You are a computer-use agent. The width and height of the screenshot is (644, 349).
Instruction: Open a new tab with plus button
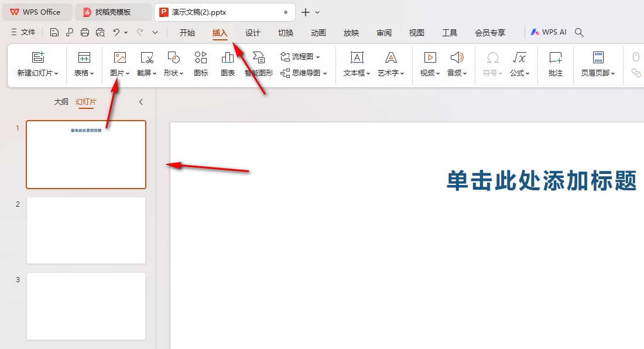point(306,12)
